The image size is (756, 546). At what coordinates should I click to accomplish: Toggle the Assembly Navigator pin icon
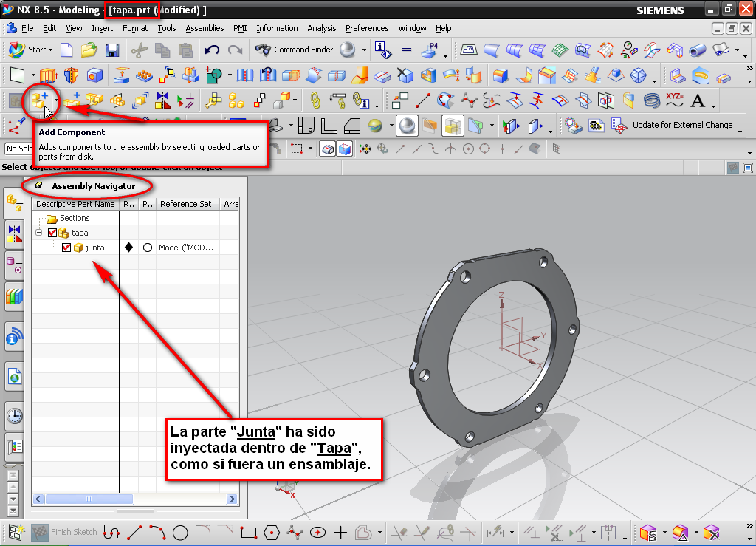point(38,186)
